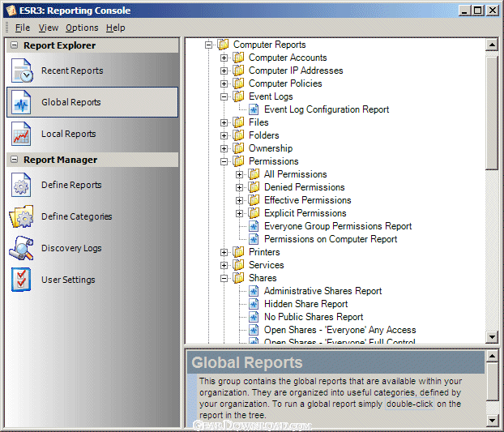504x432 pixels.
Task: Select No Public Shares Report text
Action: point(314,317)
